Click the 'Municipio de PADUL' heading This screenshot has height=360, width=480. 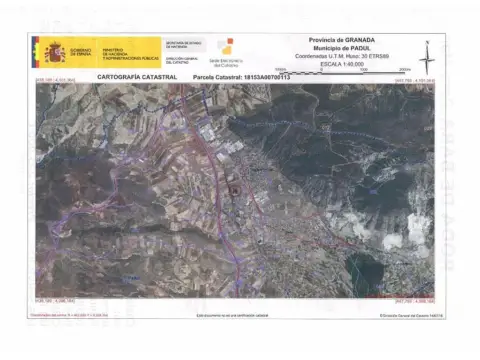coord(342,48)
